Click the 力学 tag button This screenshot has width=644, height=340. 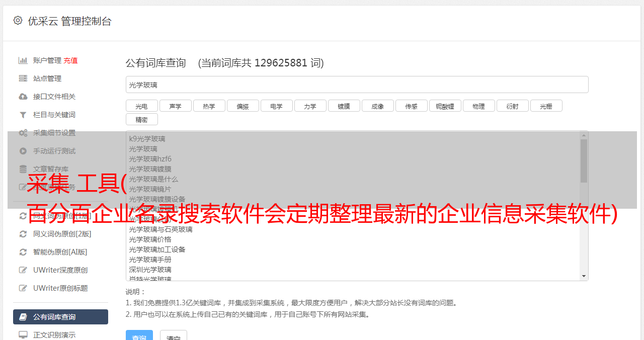tap(310, 106)
